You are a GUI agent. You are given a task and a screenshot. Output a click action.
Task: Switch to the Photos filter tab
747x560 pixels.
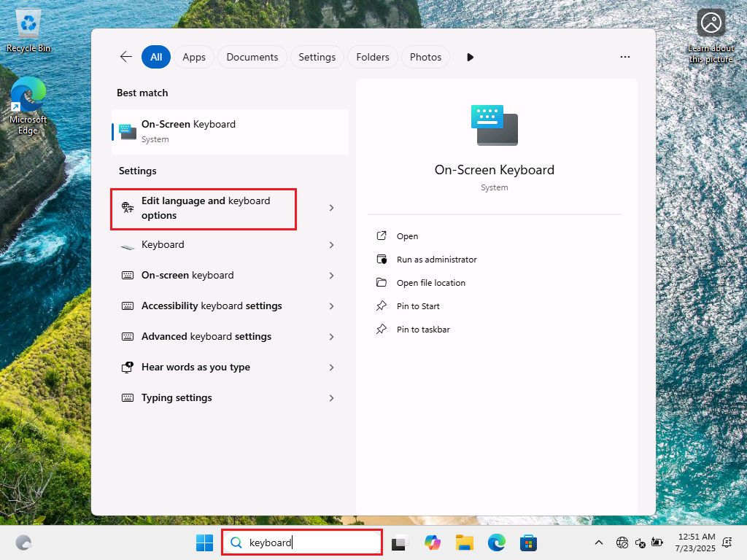pos(425,57)
